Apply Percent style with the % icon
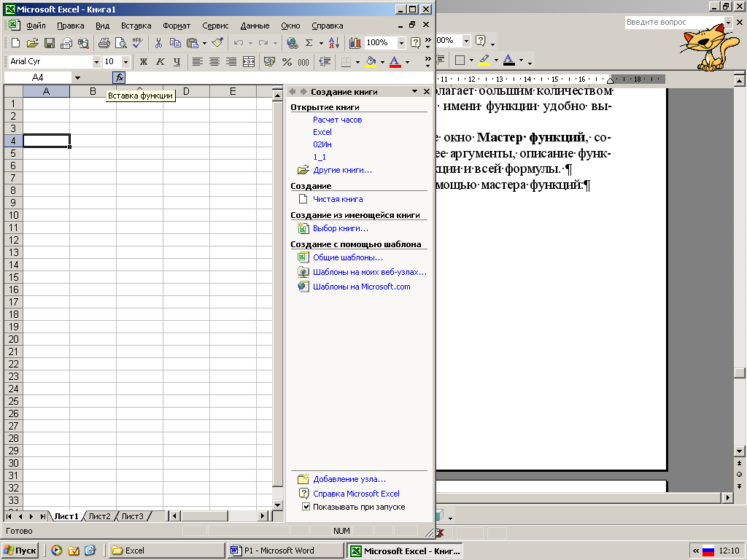The height and width of the screenshot is (560, 747). [x=287, y=61]
